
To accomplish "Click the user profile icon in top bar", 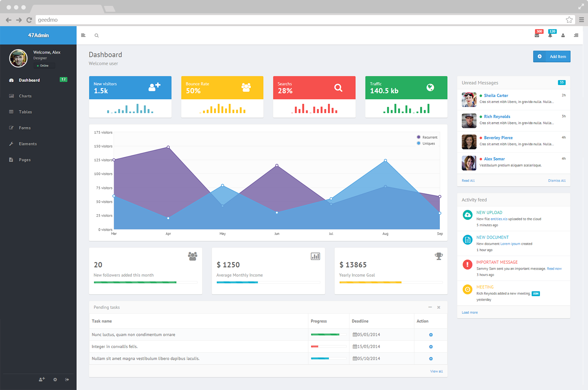I will (x=563, y=36).
